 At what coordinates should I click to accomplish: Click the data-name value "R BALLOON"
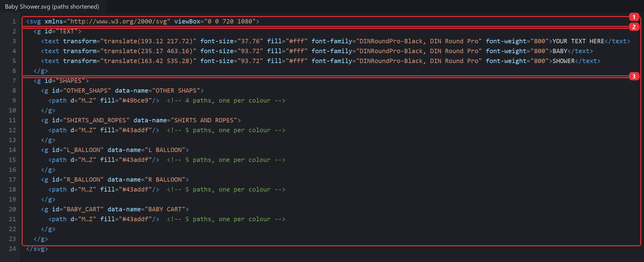coord(165,180)
